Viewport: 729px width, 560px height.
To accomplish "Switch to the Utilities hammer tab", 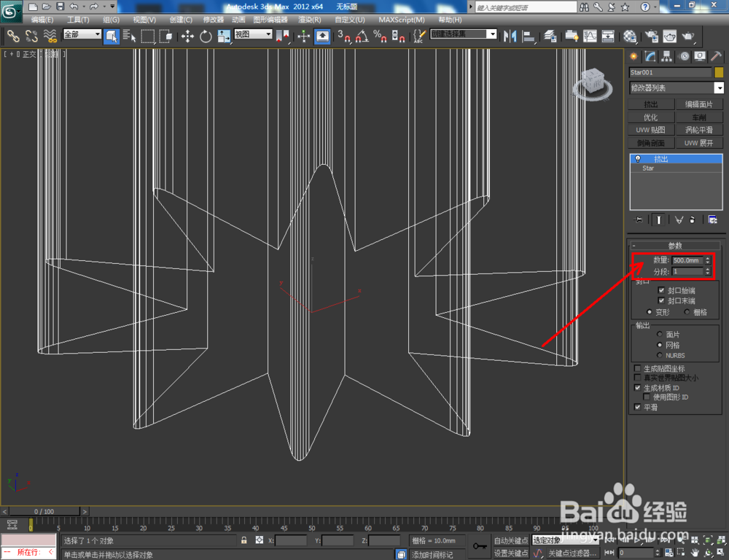I will pos(716,56).
